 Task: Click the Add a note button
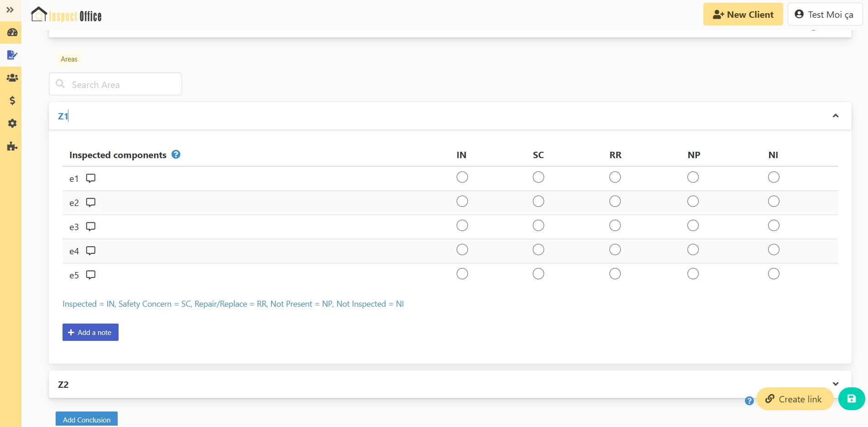(x=90, y=332)
